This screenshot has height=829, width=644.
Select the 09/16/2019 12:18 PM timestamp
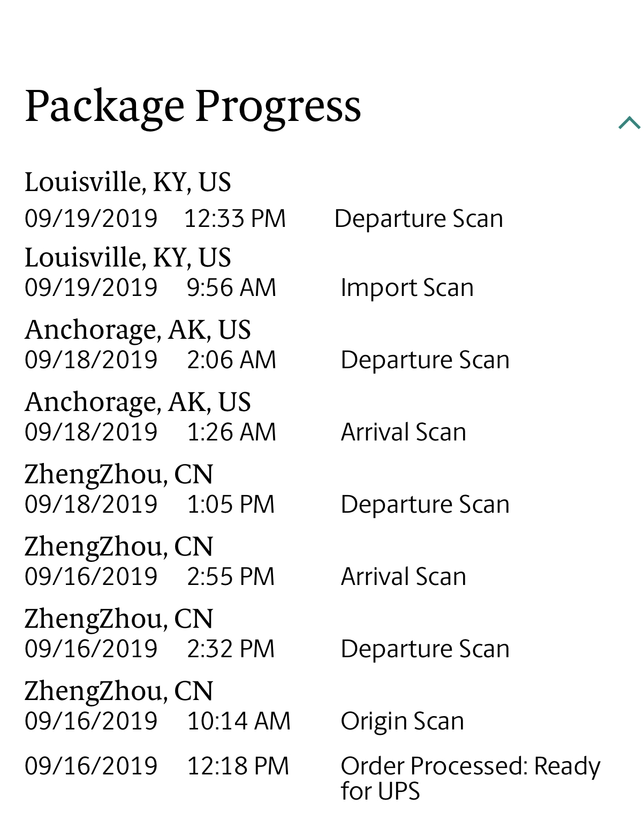(157, 766)
